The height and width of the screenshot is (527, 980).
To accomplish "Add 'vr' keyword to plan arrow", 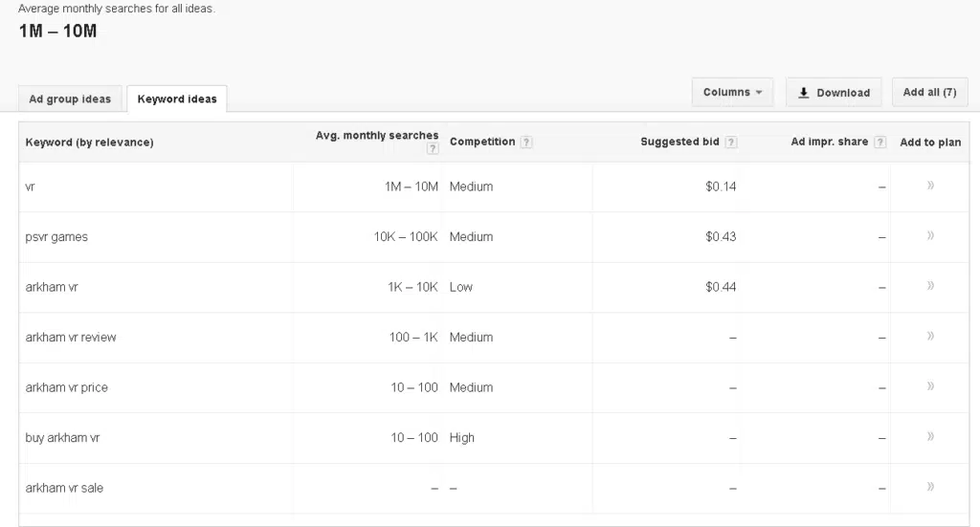I will coord(930,186).
